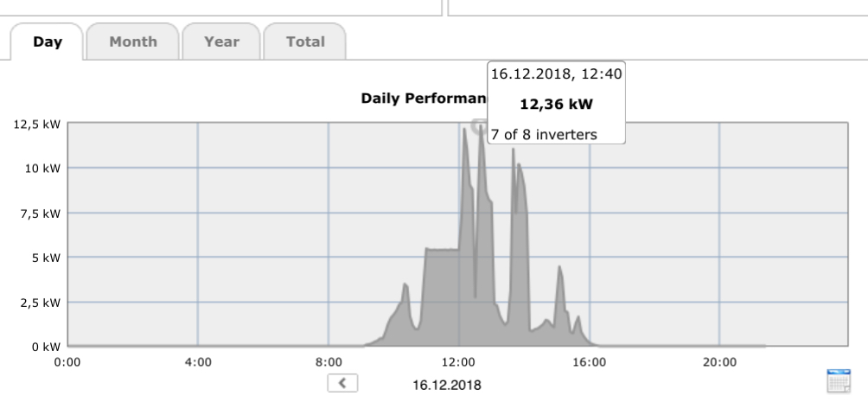
Task: Click the 16:00 x-axis time label
Action: pyautogui.click(x=590, y=361)
